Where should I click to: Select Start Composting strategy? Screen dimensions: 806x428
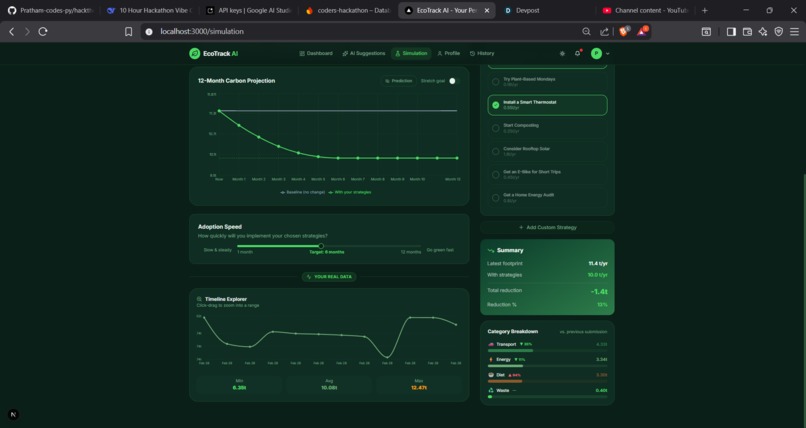pyautogui.click(x=547, y=128)
